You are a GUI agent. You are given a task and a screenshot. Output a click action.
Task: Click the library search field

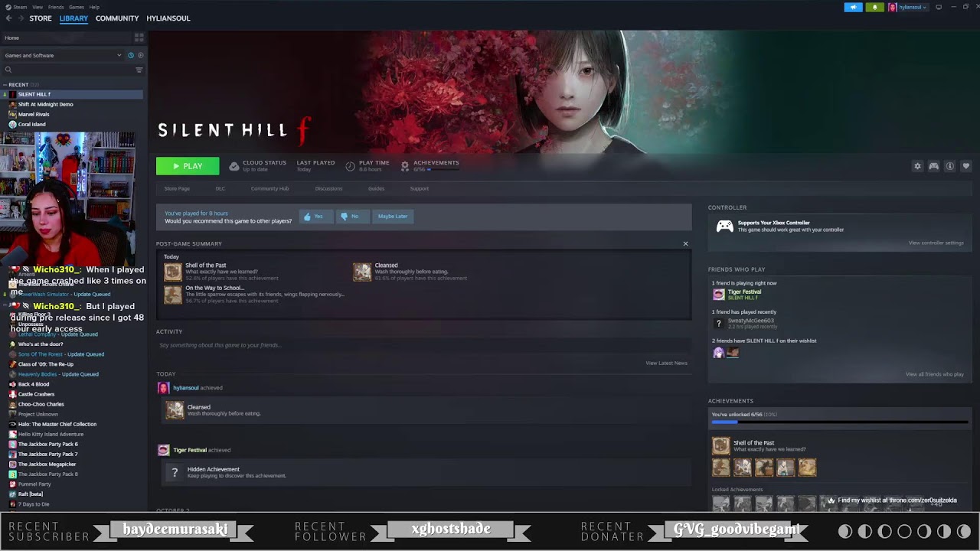(69, 70)
